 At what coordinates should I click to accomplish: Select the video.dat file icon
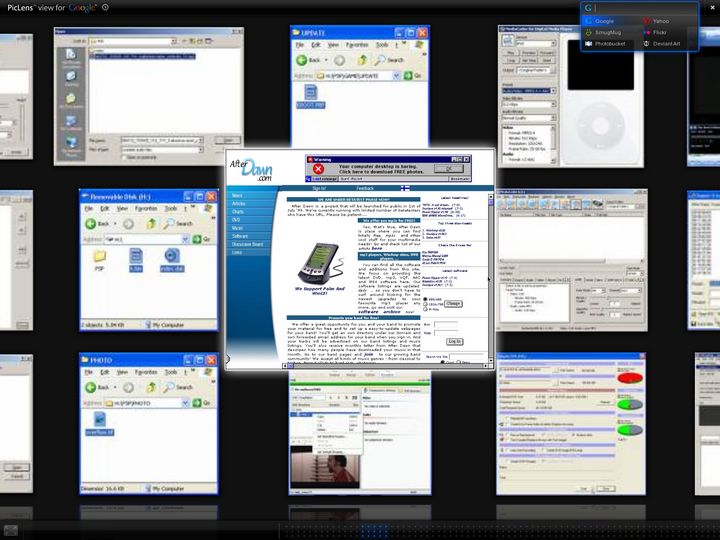(x=172, y=260)
